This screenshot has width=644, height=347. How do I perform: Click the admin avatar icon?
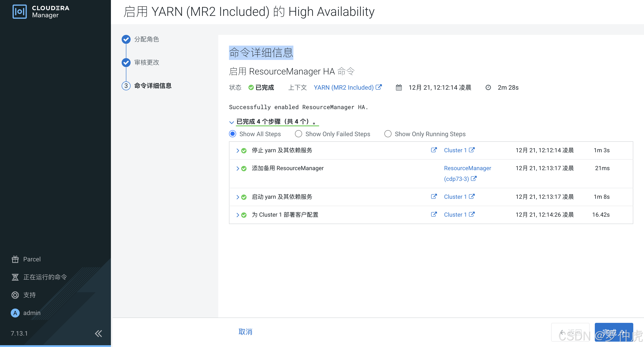pyautogui.click(x=15, y=313)
